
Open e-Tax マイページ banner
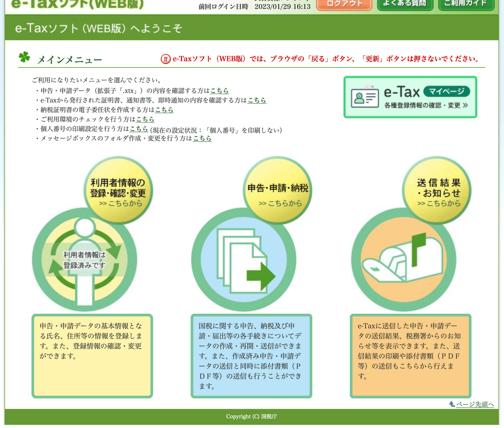pyautogui.click(x=410, y=97)
